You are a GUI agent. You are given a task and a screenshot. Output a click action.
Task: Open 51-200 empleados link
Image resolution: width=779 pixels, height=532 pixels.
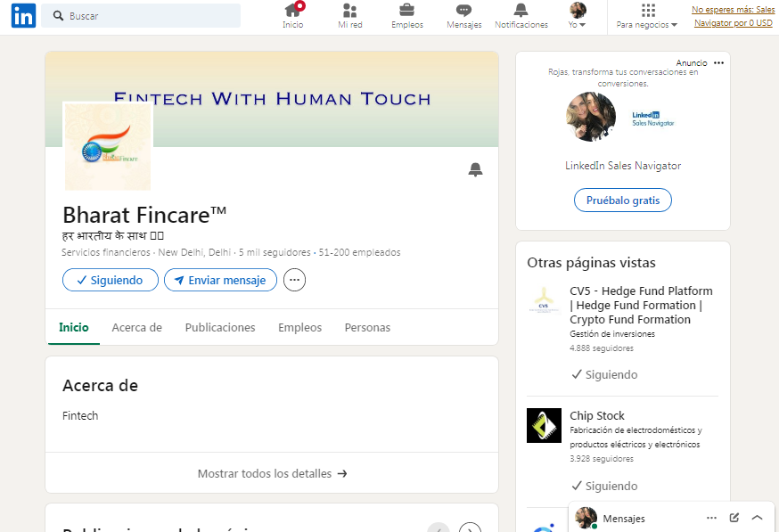pyautogui.click(x=360, y=252)
